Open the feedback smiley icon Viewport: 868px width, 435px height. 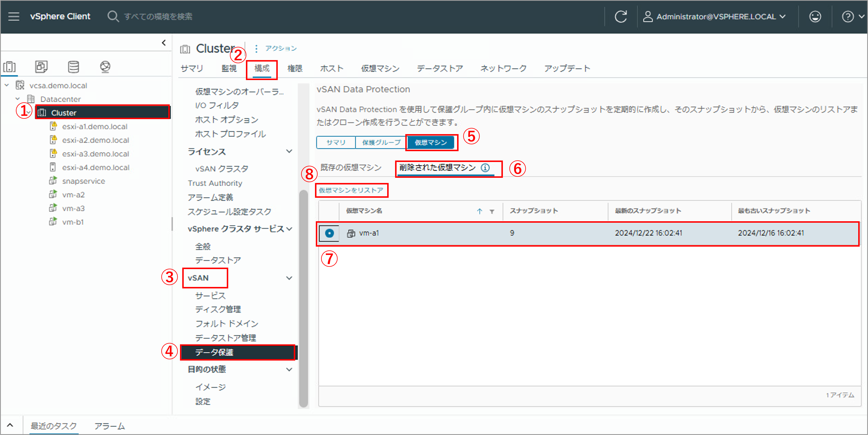pyautogui.click(x=815, y=16)
